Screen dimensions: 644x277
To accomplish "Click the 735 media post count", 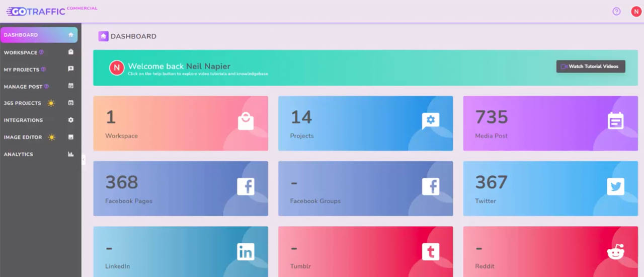I will coord(492,117).
